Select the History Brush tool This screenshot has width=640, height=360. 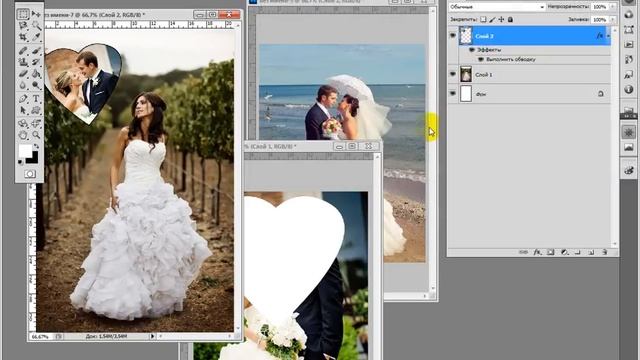pos(36,62)
